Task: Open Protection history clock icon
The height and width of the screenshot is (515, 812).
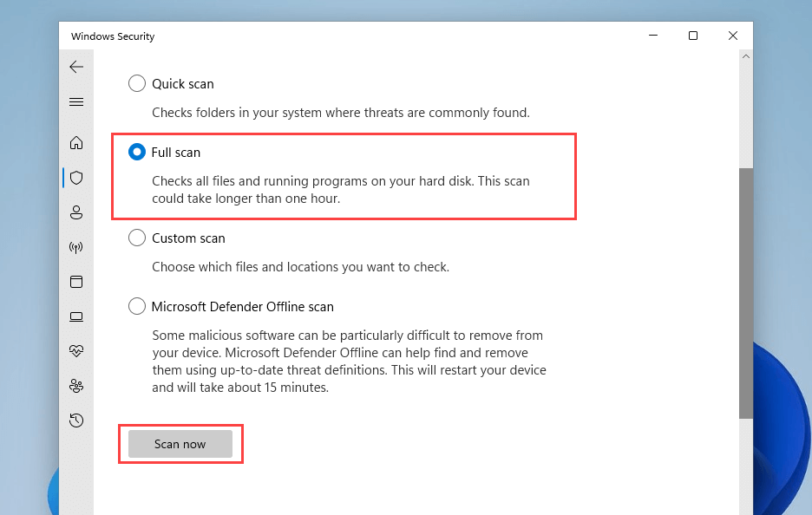Action: click(x=76, y=420)
